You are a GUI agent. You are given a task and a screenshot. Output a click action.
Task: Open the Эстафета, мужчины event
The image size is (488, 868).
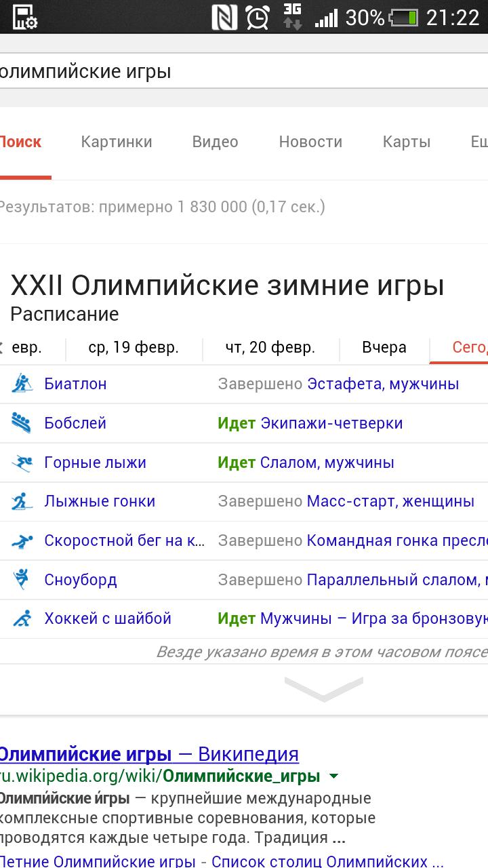pyautogui.click(x=383, y=384)
